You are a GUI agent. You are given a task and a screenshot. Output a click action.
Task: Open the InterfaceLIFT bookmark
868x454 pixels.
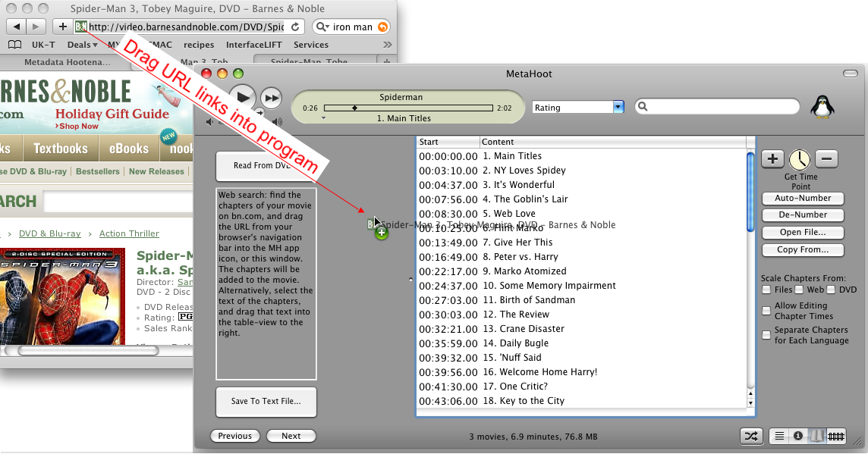(253, 45)
